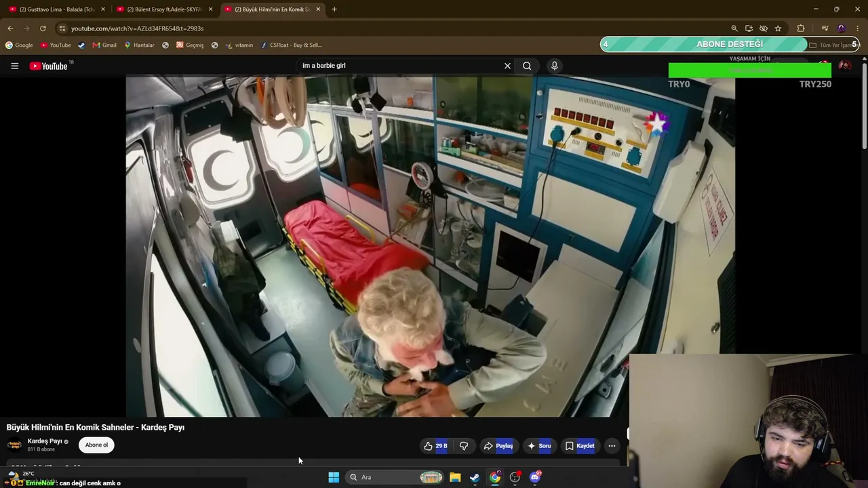This screenshot has height=488, width=868.
Task: Open the Kardeş Payı channel name link
Action: 45,441
